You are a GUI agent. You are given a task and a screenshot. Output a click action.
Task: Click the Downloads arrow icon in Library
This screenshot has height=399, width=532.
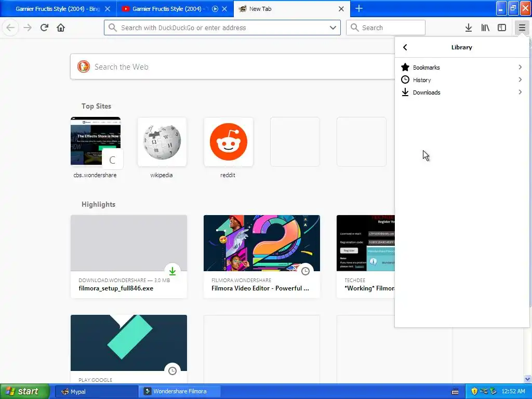[x=405, y=92]
